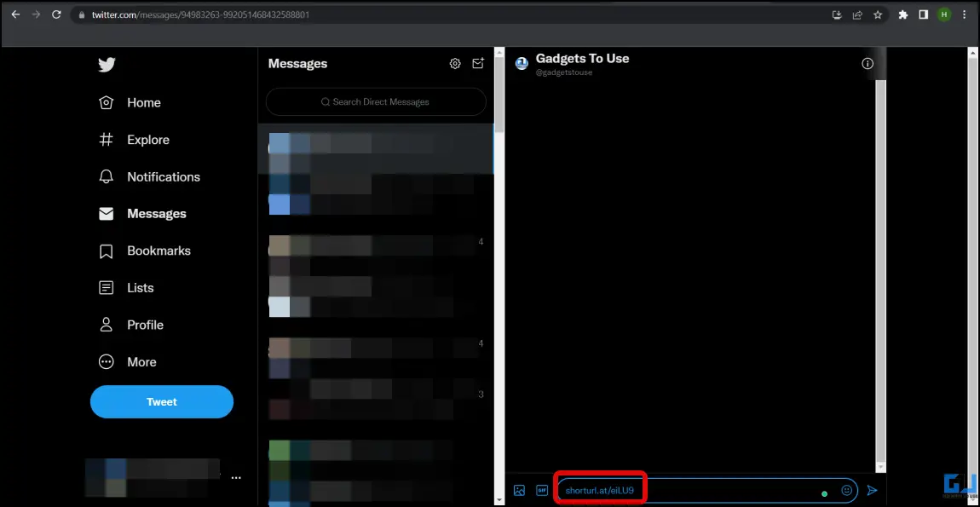Start a new message with envelope icon
This screenshot has width=980, height=507.
coord(478,64)
